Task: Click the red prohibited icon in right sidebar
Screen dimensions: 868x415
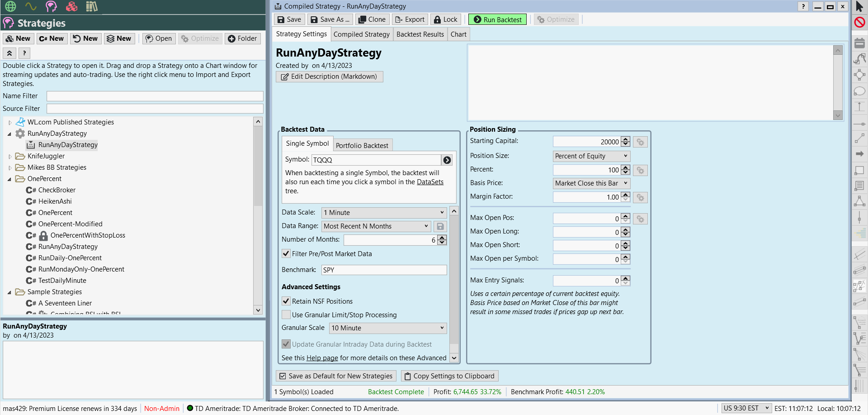Action: (x=859, y=22)
